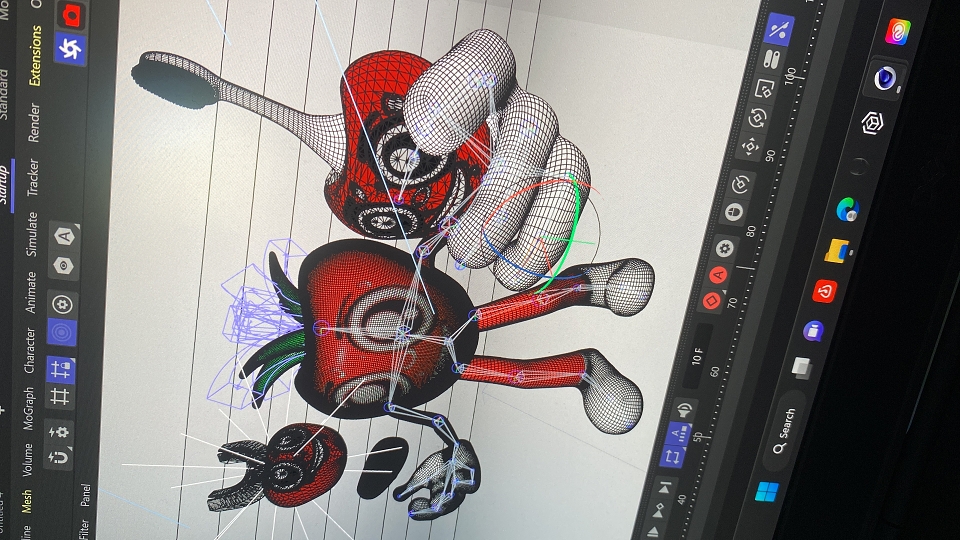960x540 pixels.
Task: Click frame 100 on the timeline ruler
Action: pos(790,76)
